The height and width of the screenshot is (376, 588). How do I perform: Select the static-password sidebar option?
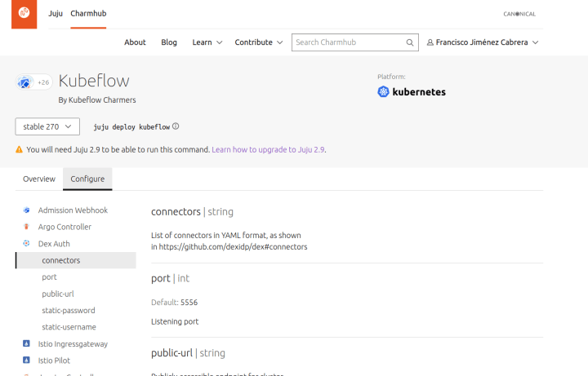coord(69,311)
